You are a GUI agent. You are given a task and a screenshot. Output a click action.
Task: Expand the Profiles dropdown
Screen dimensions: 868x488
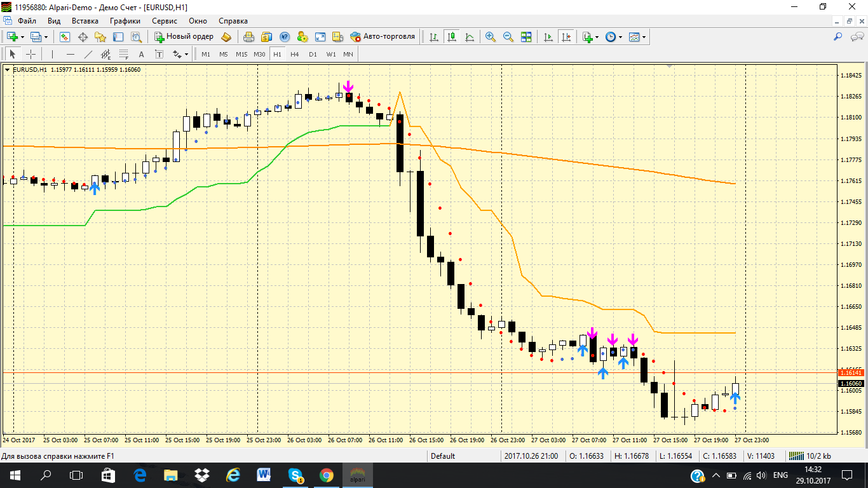pyautogui.click(x=46, y=37)
